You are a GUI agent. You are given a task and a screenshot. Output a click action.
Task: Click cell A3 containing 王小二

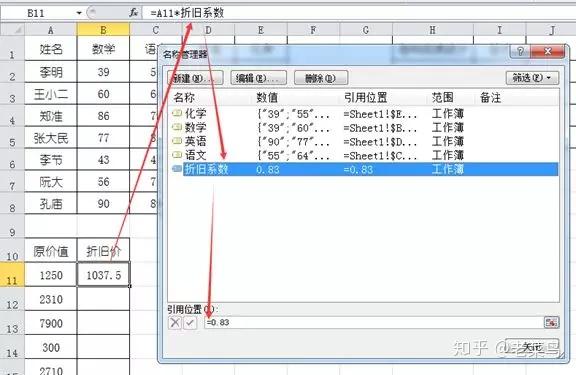point(51,94)
